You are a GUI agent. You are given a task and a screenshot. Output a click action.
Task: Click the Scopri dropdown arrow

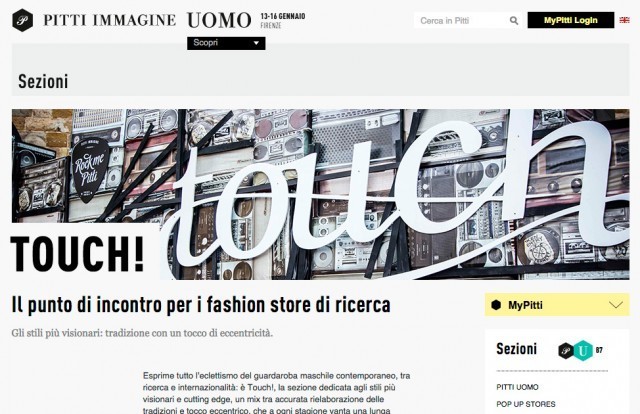256,43
